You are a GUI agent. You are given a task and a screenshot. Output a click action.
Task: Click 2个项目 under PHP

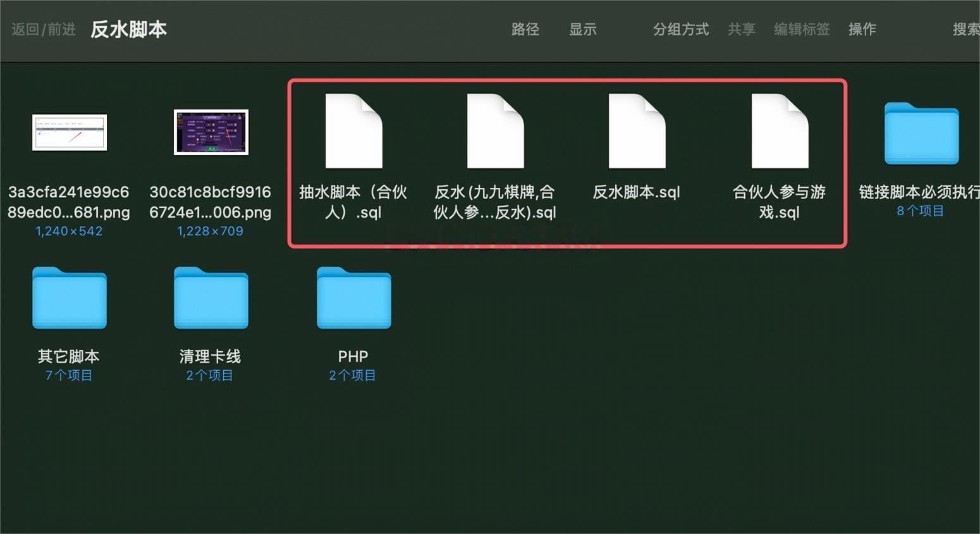(x=352, y=375)
